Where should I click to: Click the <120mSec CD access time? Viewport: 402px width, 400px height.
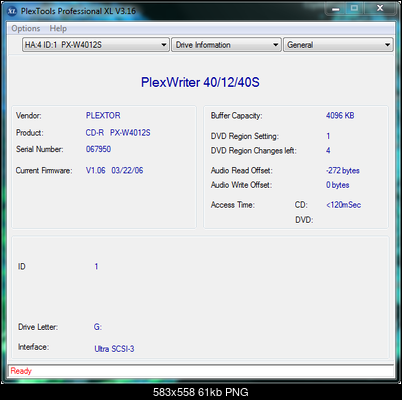click(343, 205)
